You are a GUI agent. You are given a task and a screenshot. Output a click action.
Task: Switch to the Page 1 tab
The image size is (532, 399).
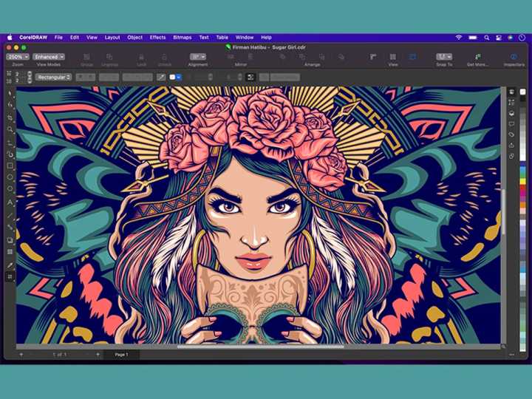[121, 355]
